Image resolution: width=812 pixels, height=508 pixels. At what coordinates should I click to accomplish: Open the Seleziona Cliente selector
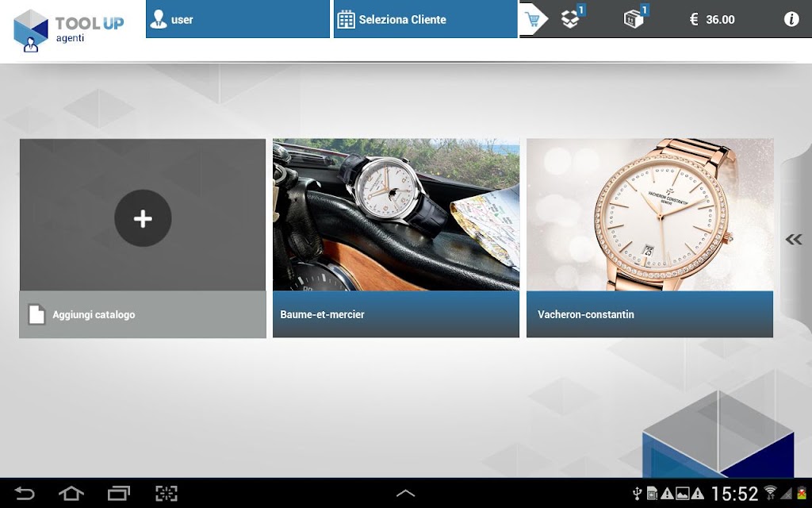pos(425,19)
